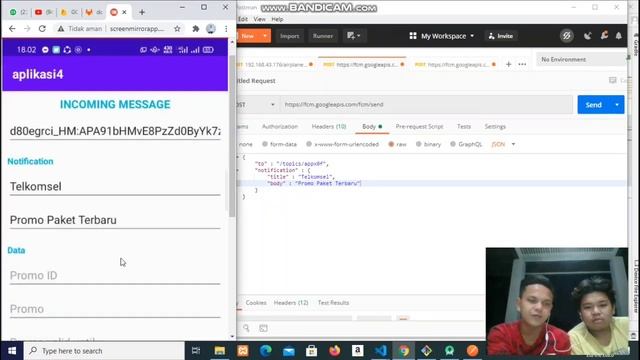Click Postman sync status icon
The width and height of the screenshot is (640, 360).
(x=567, y=36)
